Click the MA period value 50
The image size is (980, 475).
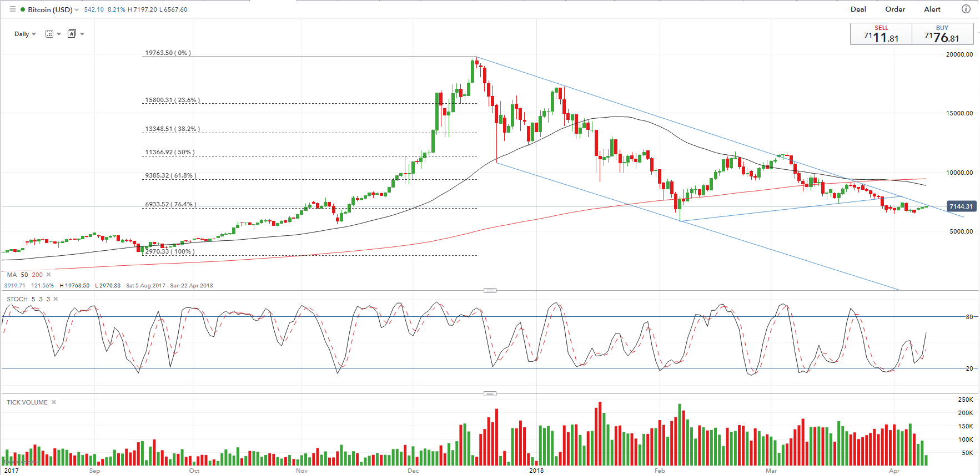24,275
